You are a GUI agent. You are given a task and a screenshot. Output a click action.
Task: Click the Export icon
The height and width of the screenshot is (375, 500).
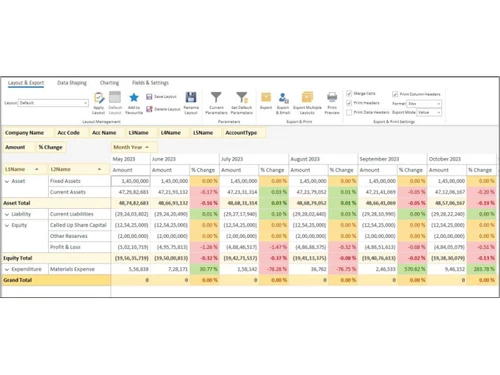(x=266, y=97)
